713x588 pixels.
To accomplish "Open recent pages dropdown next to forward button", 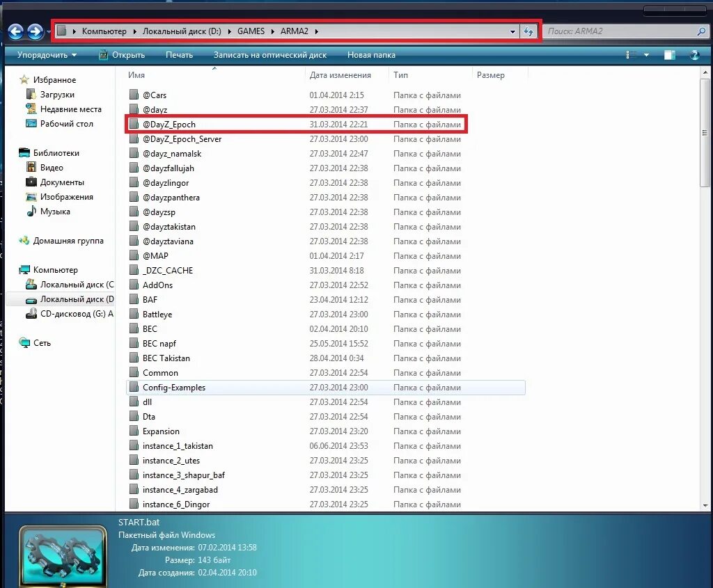I will pyautogui.click(x=48, y=32).
